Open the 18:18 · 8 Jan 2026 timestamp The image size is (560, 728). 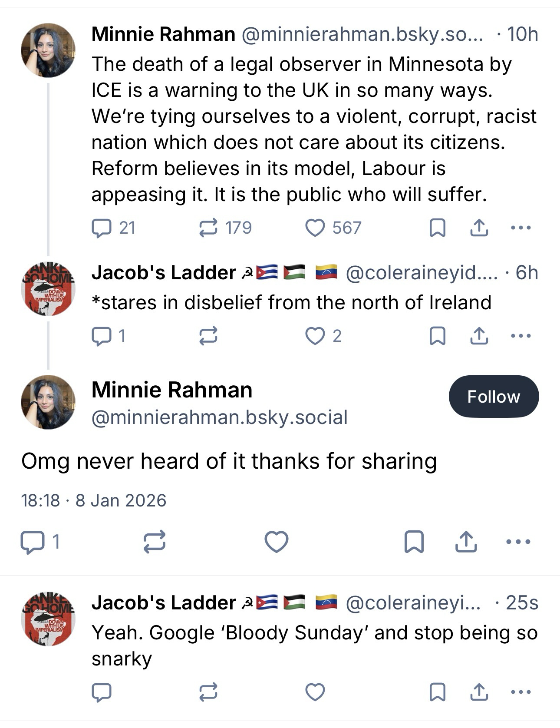point(94,501)
